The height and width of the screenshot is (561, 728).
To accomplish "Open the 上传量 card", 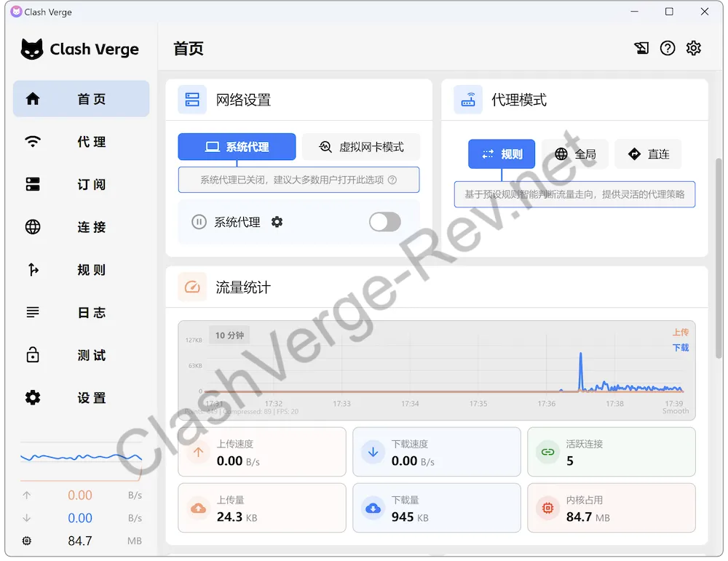I will click(x=262, y=508).
